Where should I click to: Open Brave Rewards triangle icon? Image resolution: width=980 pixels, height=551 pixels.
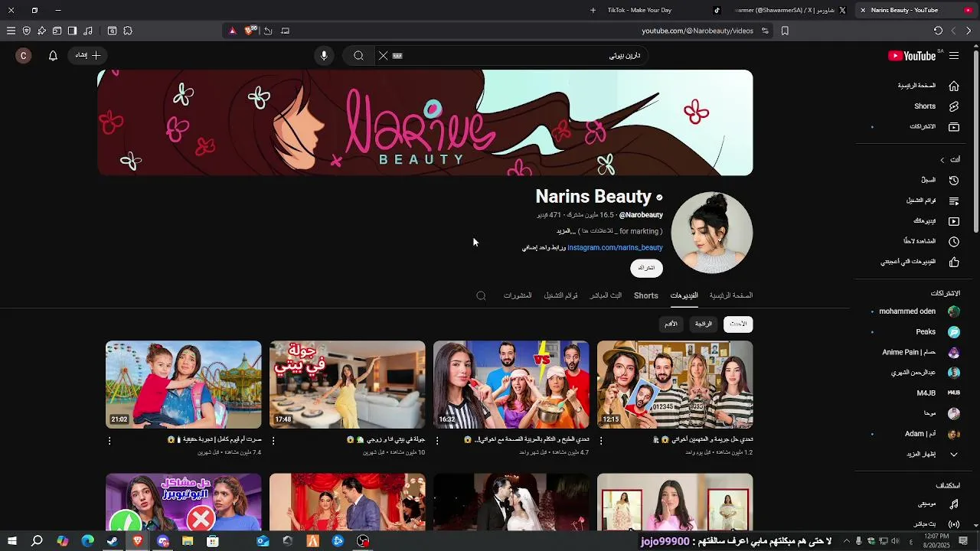point(233,31)
